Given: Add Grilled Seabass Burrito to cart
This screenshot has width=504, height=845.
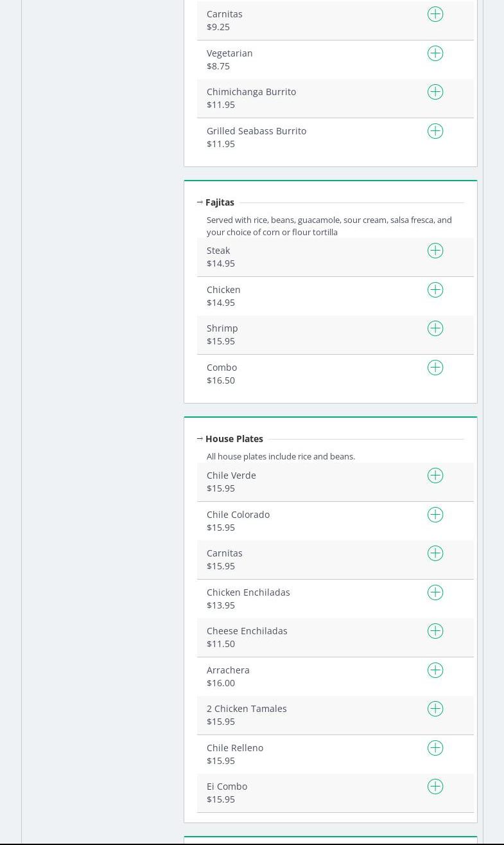Looking at the screenshot, I should pyautogui.click(x=435, y=131).
